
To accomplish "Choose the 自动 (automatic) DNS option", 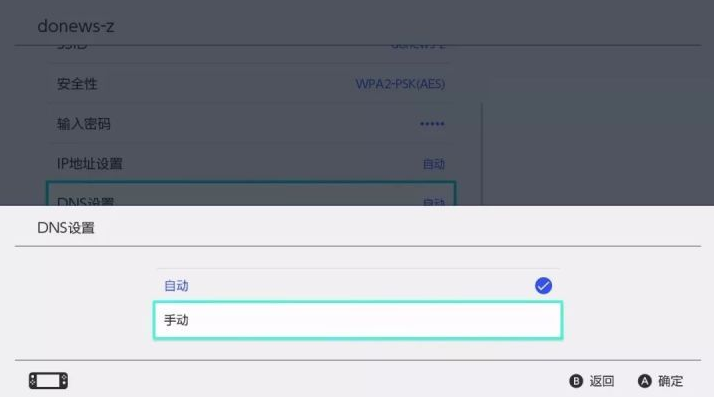I will point(358,285).
